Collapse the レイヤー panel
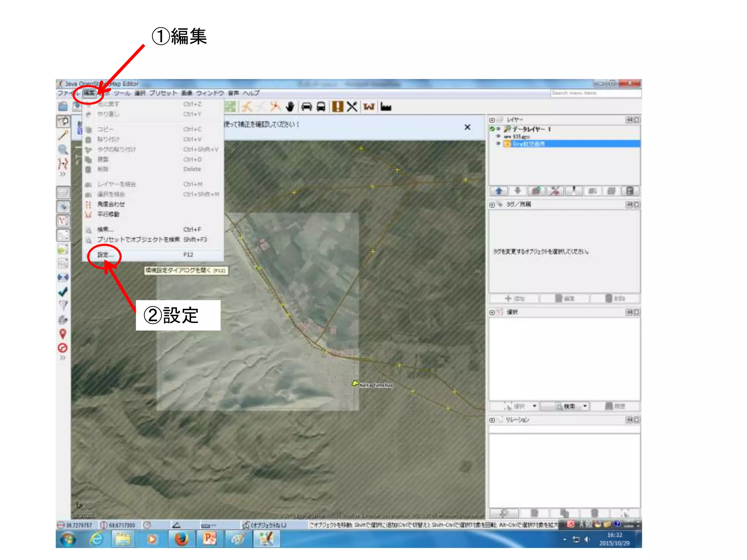This screenshot has width=747, height=560. 492,120
